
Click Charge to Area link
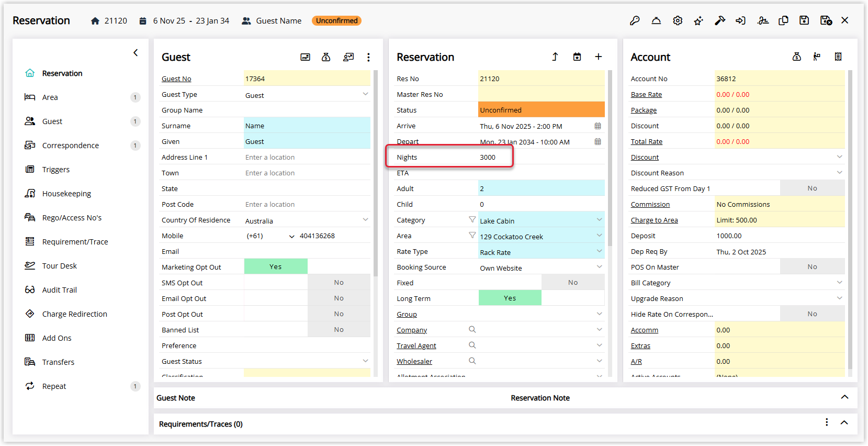(x=655, y=220)
